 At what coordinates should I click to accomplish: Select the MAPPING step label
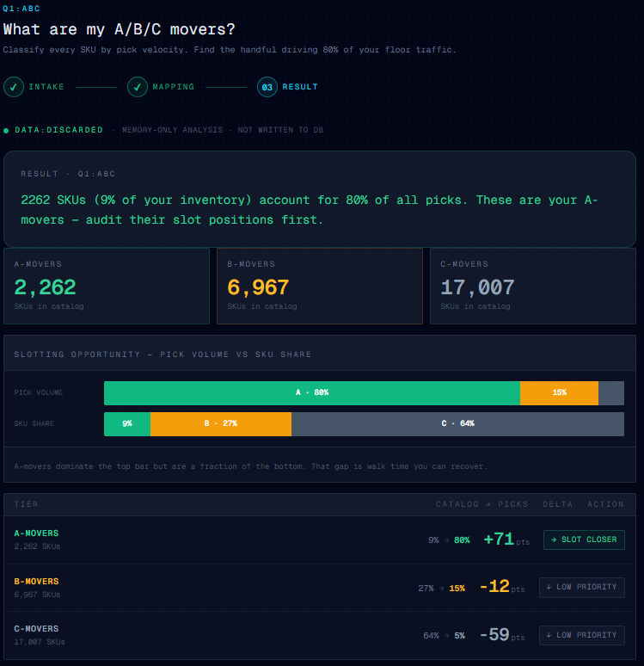tap(173, 87)
